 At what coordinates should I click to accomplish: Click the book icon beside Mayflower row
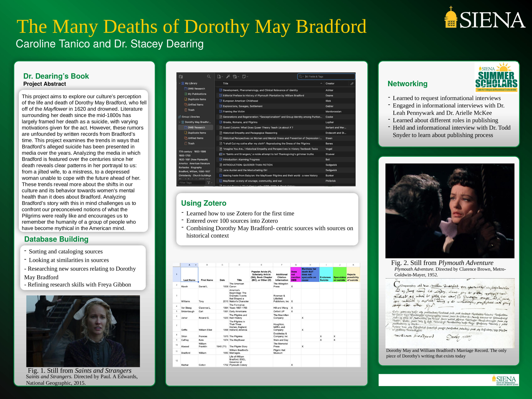click(x=220, y=181)
